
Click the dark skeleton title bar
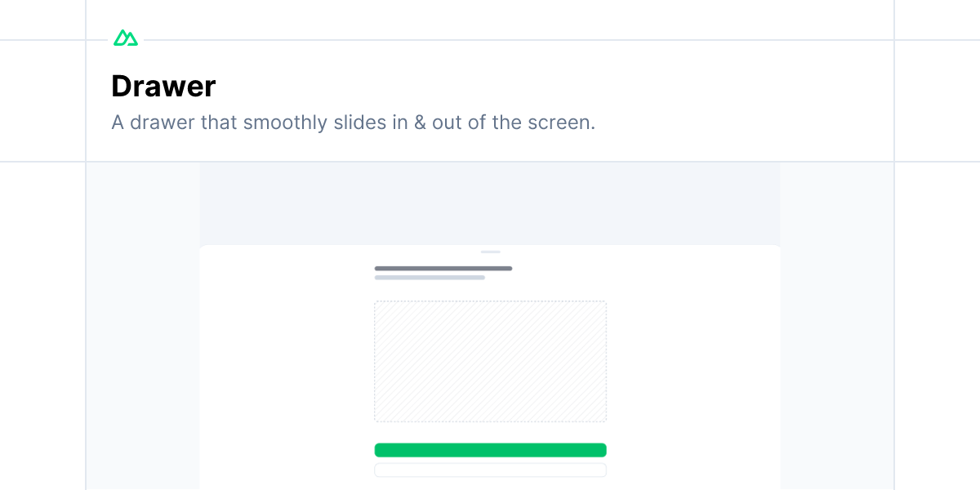click(443, 268)
